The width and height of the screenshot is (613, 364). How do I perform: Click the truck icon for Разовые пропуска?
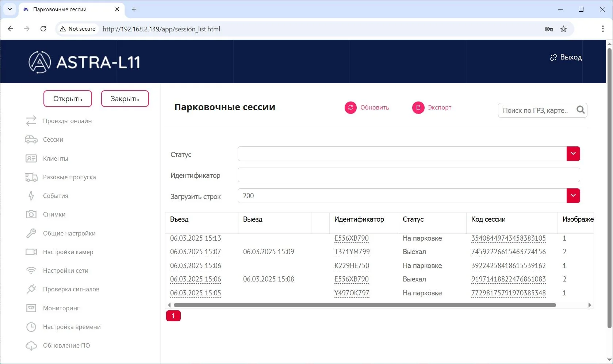pyautogui.click(x=31, y=177)
